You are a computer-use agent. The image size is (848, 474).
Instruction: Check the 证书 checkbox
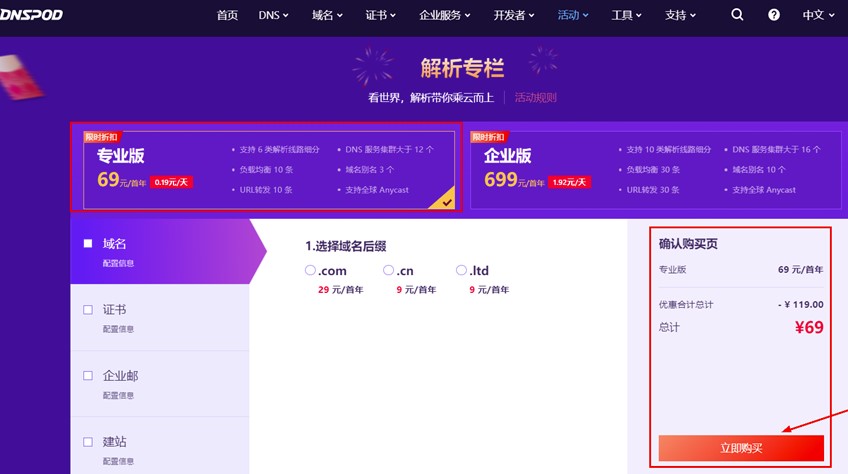[88, 310]
